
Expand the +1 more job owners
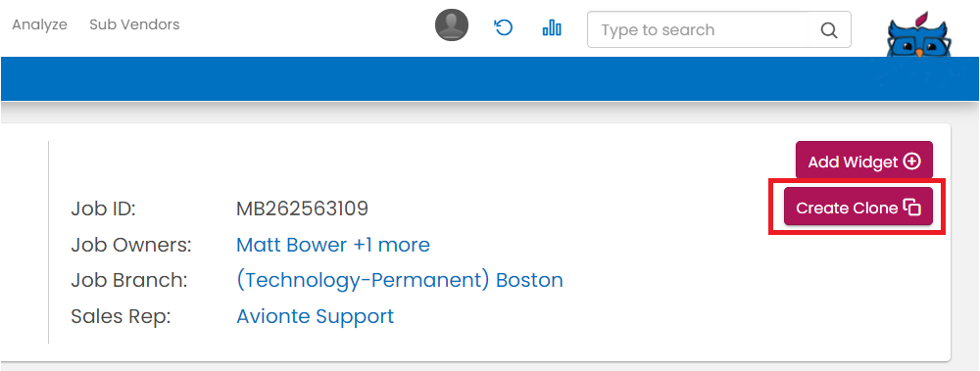pos(392,245)
